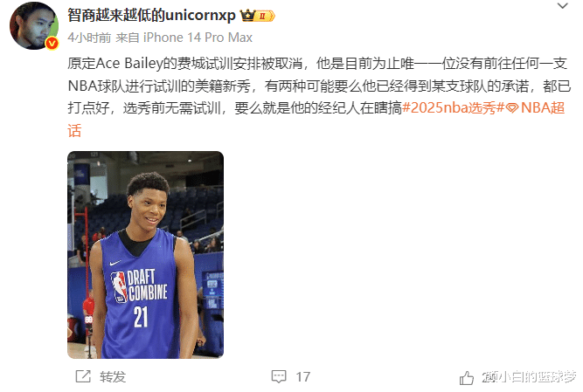The image size is (583, 392).
Task: Click the orange verified V badge
Action: coord(52,44)
